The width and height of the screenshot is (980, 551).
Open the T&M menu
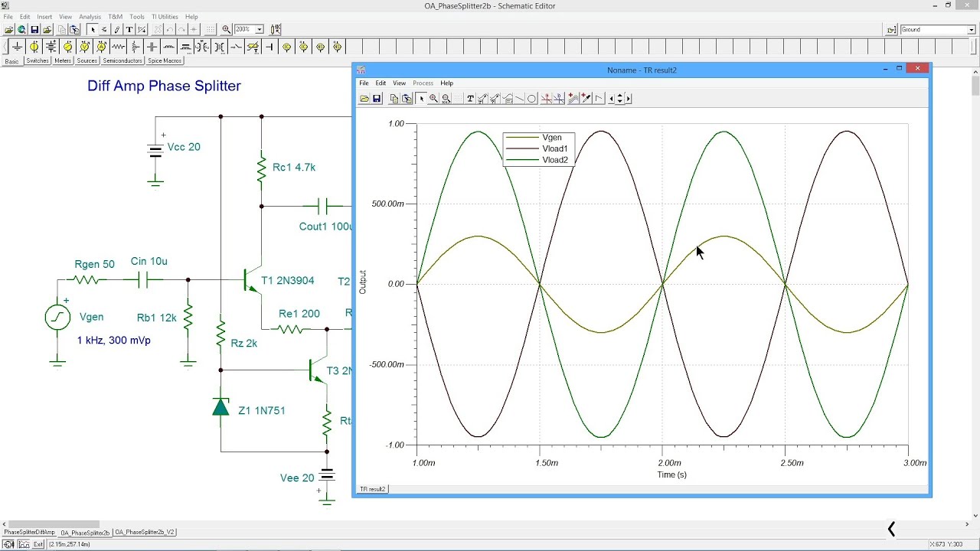click(115, 16)
